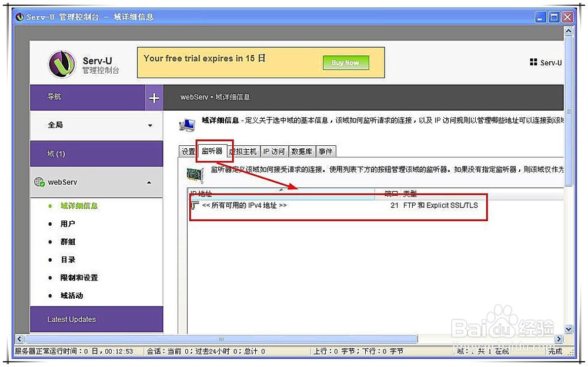Click FTP 和 Explicit SSL/TLS type cell
Screen dimensions: 588x367
440,206
